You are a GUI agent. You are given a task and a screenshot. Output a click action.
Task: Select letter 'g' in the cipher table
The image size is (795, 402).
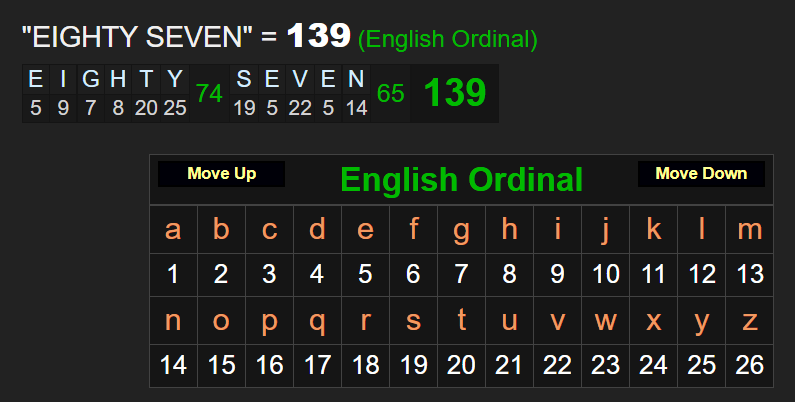[x=461, y=230]
